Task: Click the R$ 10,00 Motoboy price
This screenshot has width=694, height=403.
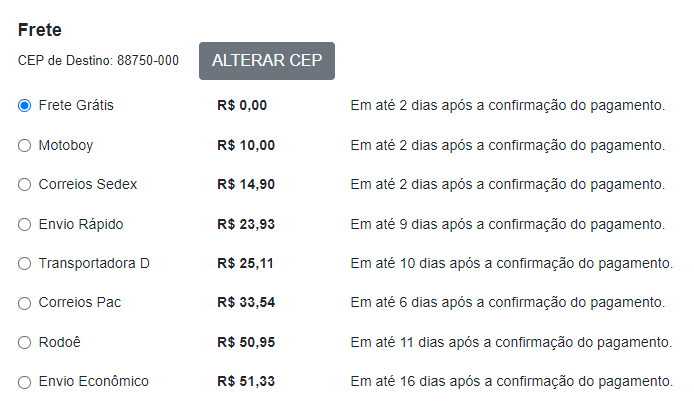Action: click(246, 145)
